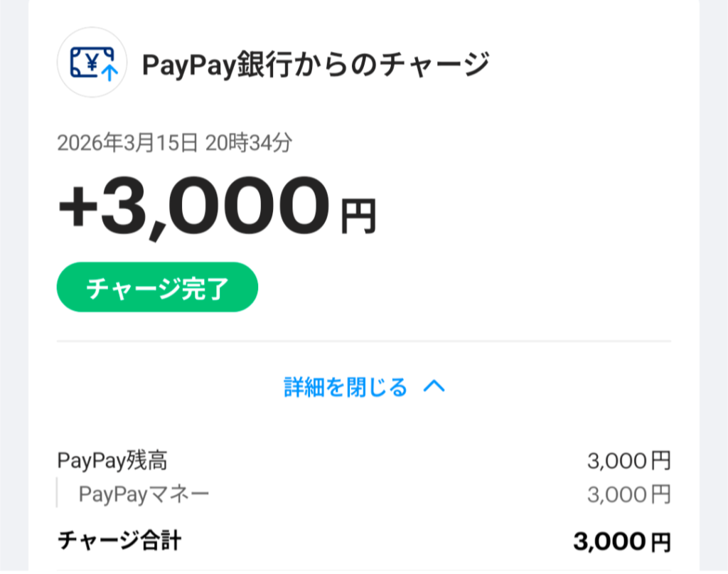Collapse details via the 詳細を閉じる link
The height and width of the screenshot is (574, 728).
[346, 388]
